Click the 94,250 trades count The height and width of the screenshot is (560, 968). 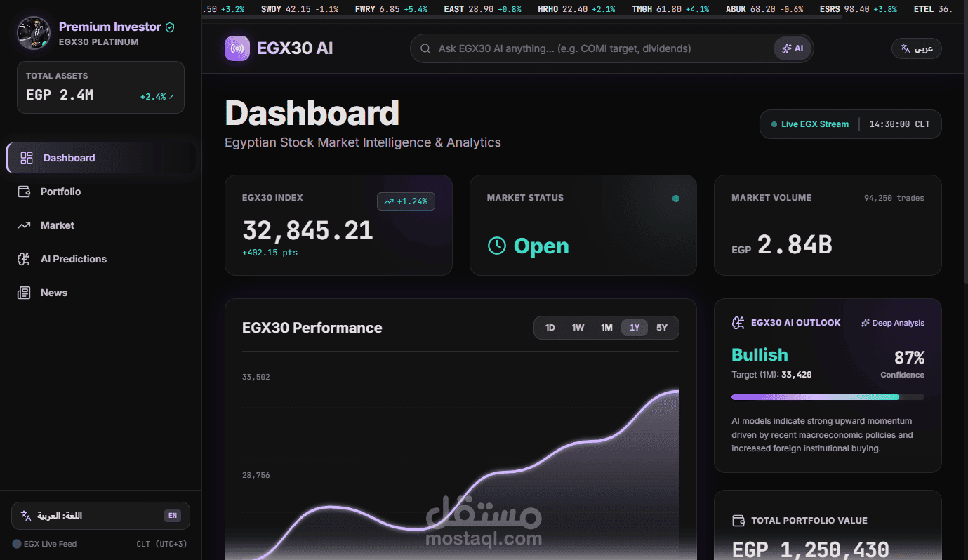894,198
